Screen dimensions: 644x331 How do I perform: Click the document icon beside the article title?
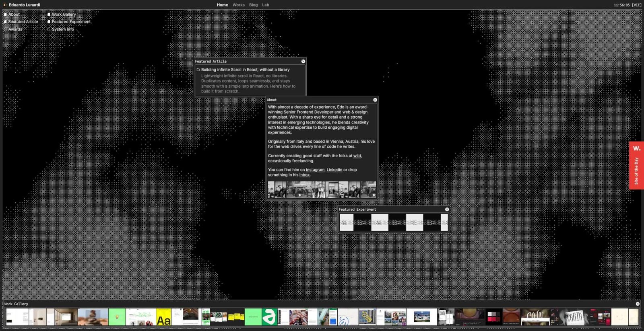coord(198,70)
